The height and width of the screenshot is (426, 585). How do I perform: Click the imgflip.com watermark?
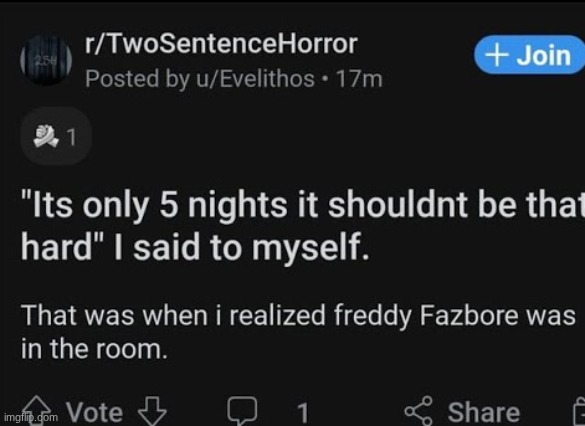31,417
